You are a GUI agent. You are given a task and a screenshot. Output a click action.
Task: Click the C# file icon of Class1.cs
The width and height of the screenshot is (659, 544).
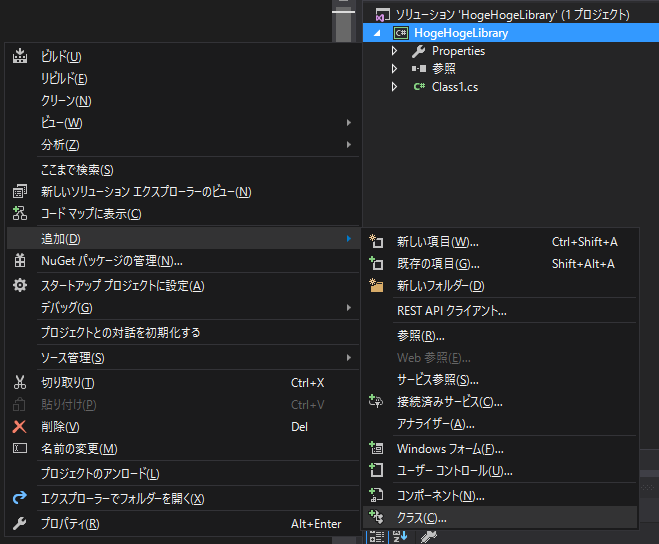[x=419, y=87]
